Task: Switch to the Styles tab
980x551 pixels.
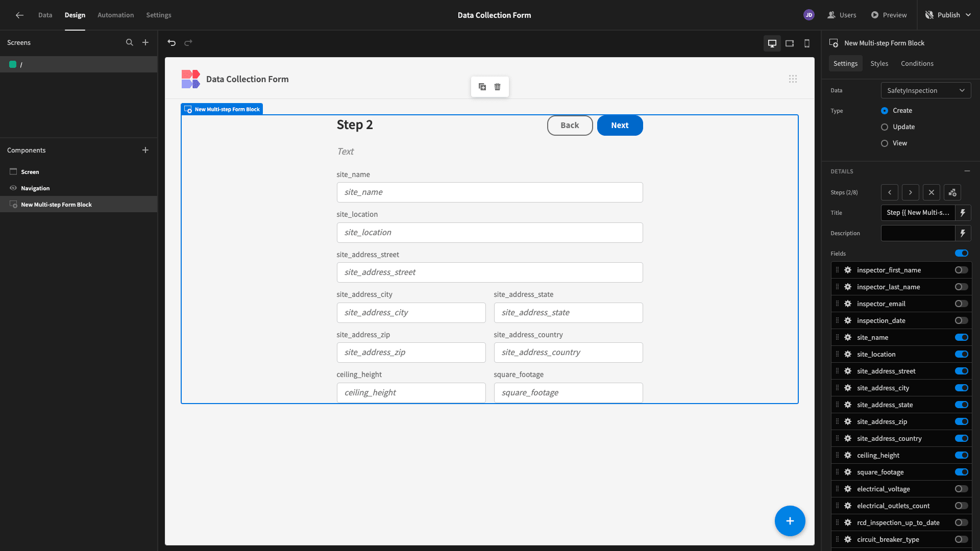Action: coord(879,63)
